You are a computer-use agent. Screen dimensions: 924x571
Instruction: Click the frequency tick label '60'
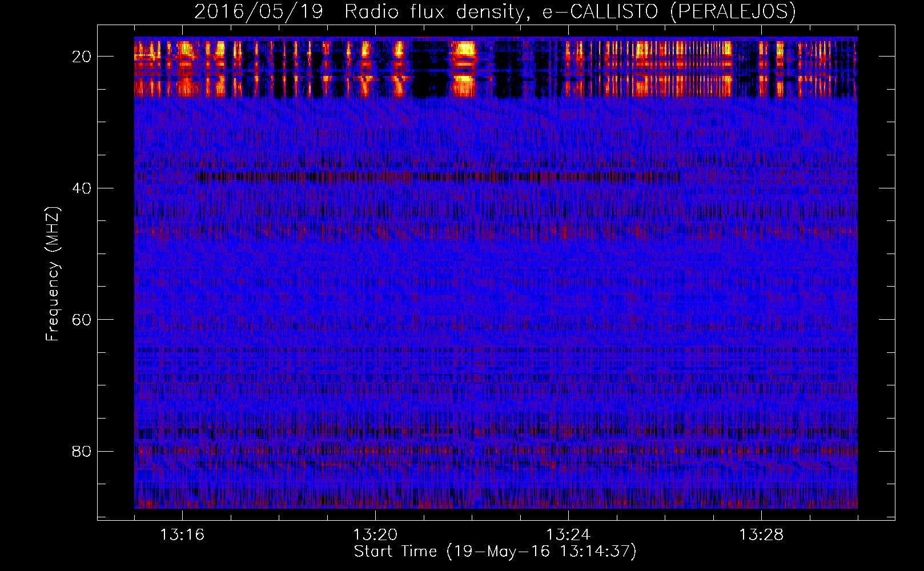pyautogui.click(x=82, y=320)
